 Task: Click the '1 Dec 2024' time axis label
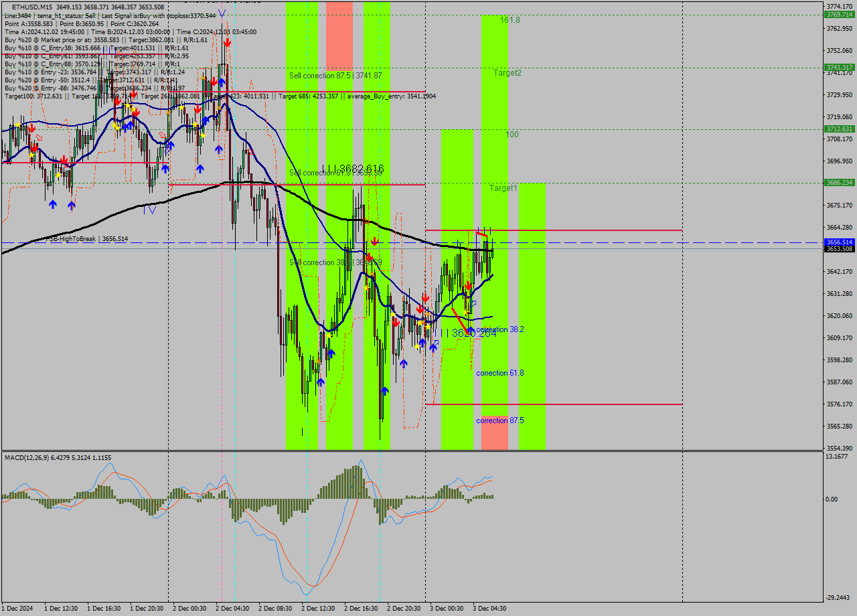(18, 609)
